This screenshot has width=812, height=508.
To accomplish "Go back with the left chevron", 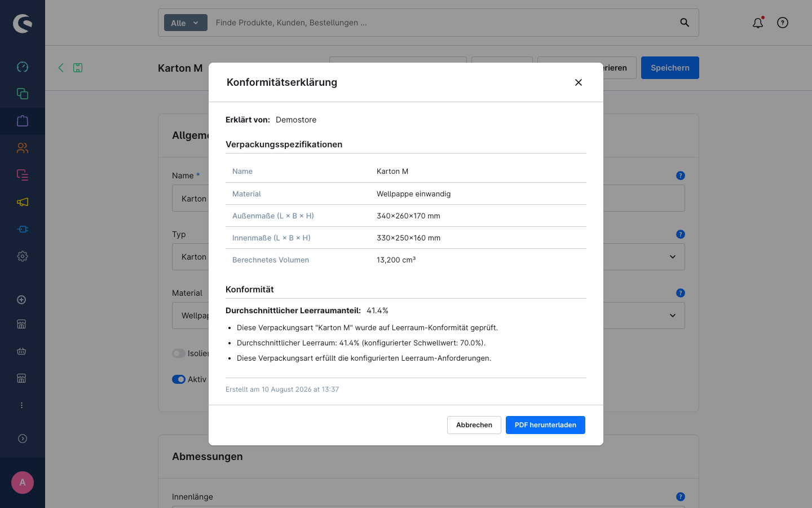I will 61,68.
